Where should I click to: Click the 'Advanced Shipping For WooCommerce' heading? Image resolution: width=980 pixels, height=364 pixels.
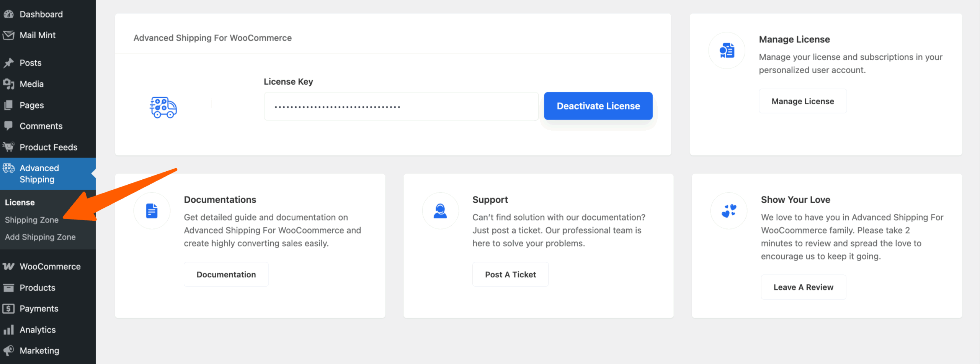[212, 38]
